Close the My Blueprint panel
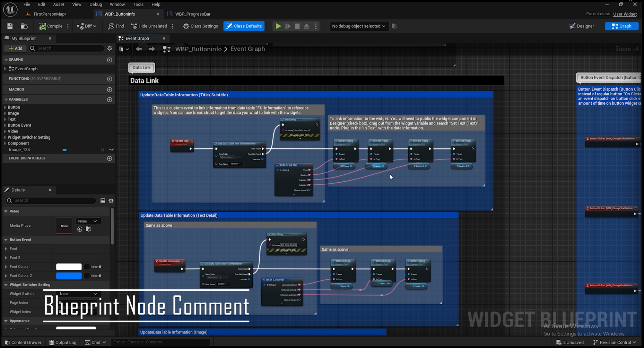 click(50, 38)
